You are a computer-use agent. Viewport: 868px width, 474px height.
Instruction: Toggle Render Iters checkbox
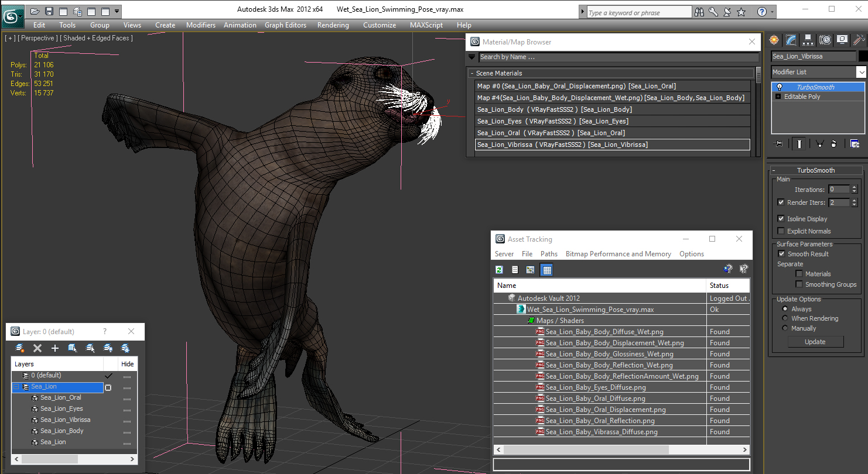781,202
